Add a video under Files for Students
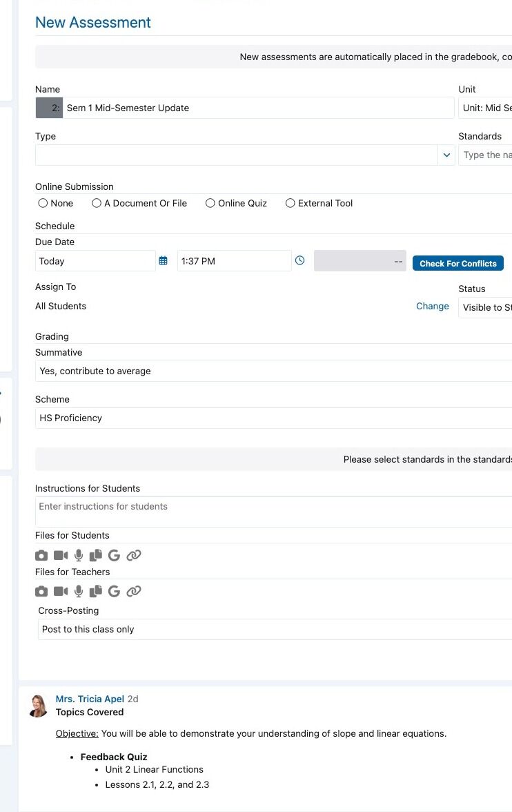 [x=61, y=555]
